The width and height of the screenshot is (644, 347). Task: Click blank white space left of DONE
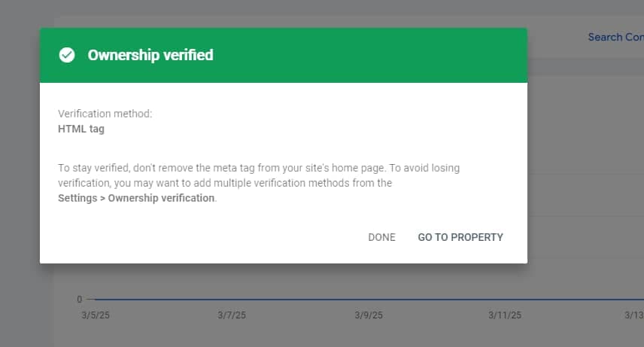tap(205, 237)
